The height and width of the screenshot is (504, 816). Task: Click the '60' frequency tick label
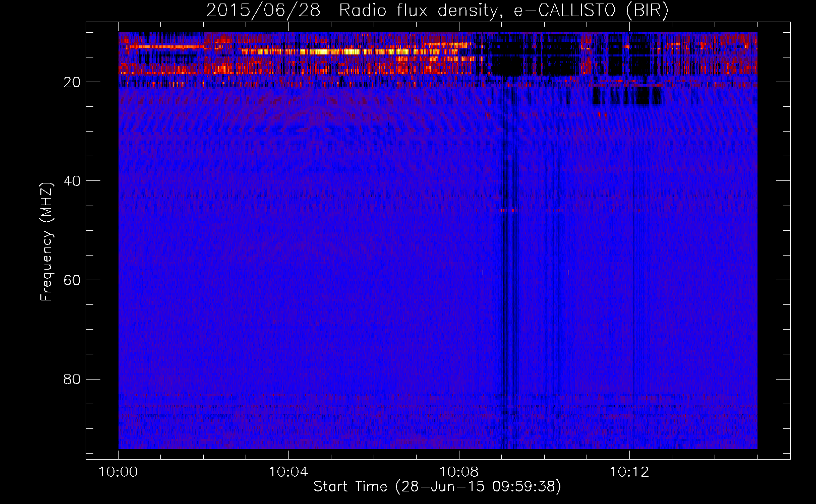pos(72,280)
